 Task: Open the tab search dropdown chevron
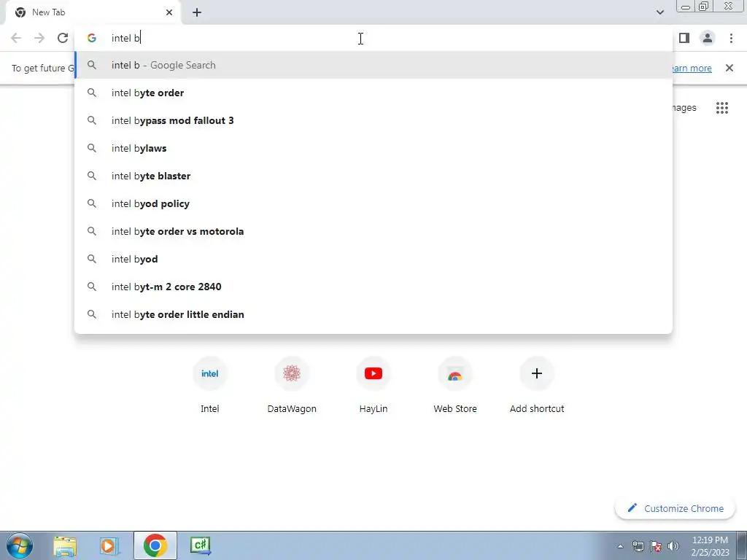click(x=659, y=12)
